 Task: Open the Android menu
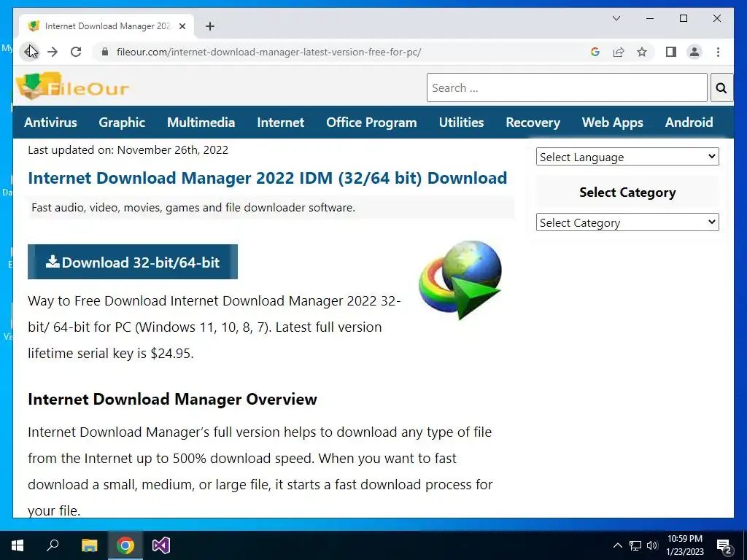[689, 122]
